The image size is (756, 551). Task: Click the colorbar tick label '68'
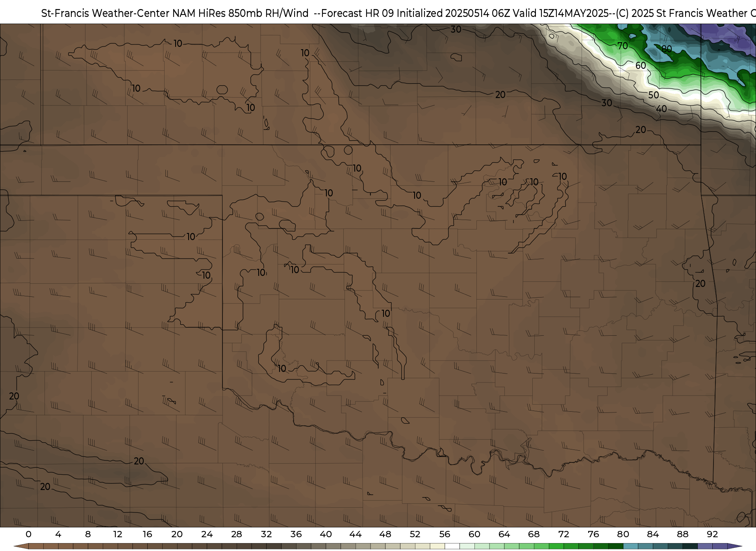534,534
